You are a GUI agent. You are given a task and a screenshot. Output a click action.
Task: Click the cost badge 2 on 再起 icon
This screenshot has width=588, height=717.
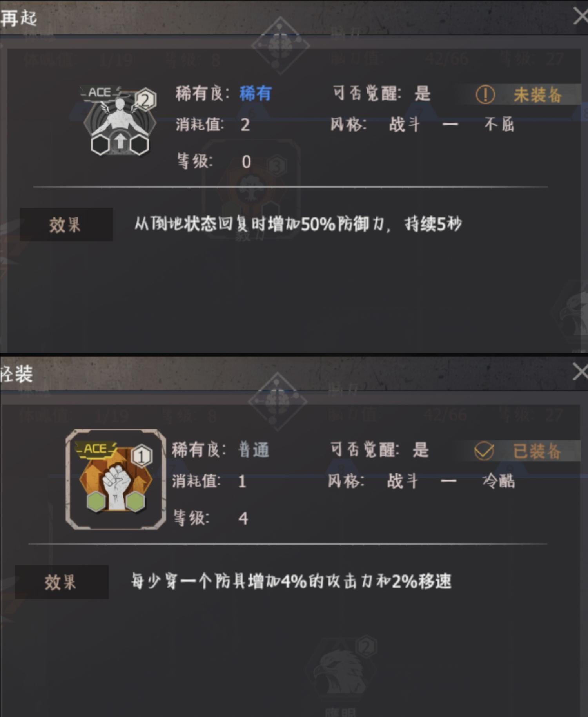point(145,100)
